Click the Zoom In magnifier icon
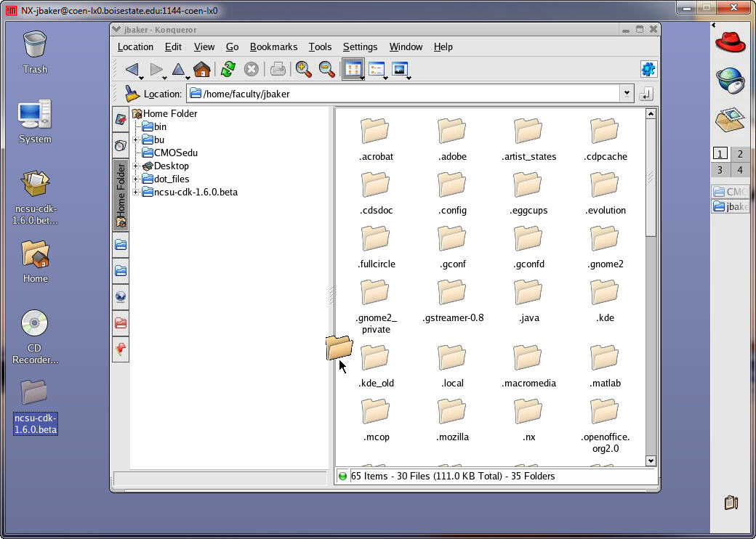 (x=303, y=70)
